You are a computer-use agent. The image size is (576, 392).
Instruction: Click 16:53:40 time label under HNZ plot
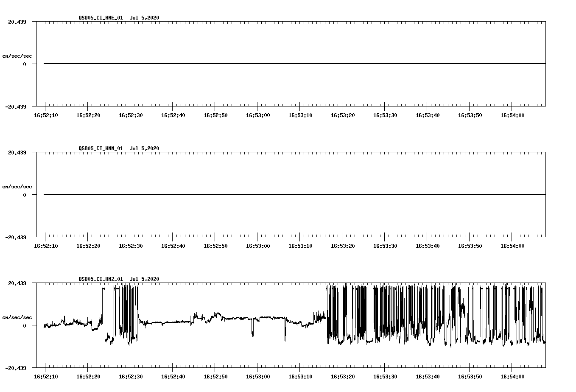point(428,376)
